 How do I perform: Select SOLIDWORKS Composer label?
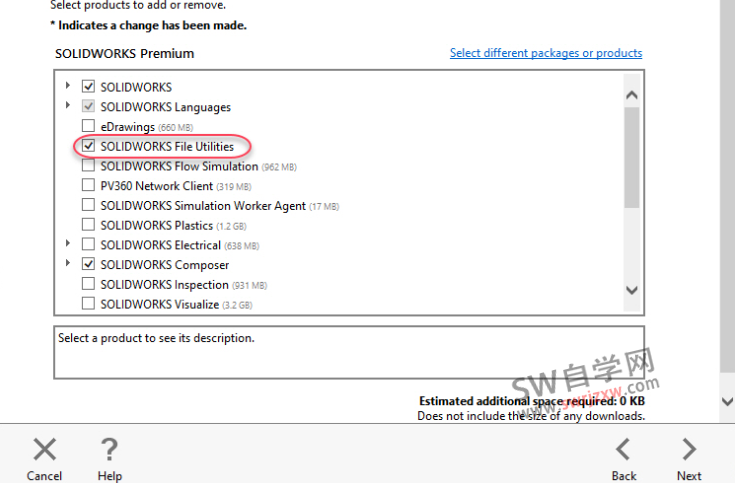pyautogui.click(x=165, y=265)
